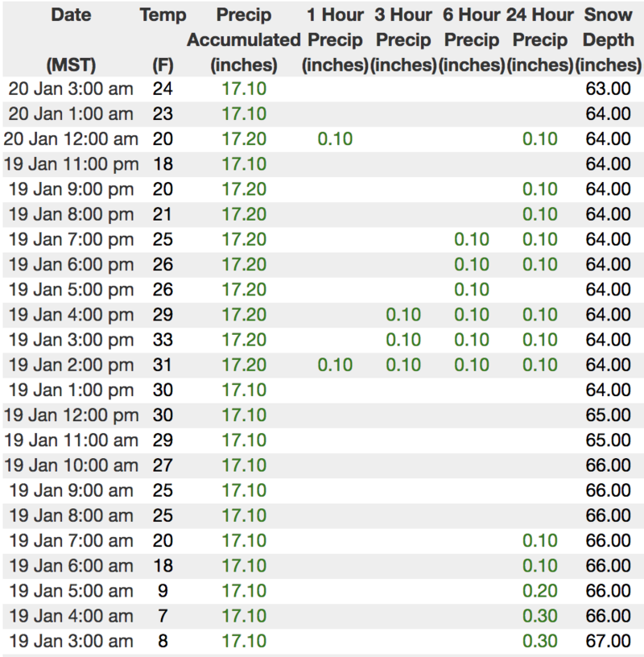
Task: Select the 63.00 snow depth value
Action: pos(608,89)
